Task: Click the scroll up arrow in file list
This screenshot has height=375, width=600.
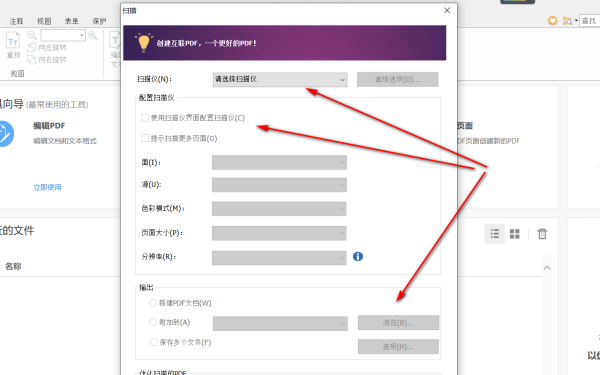Action: coord(547,267)
